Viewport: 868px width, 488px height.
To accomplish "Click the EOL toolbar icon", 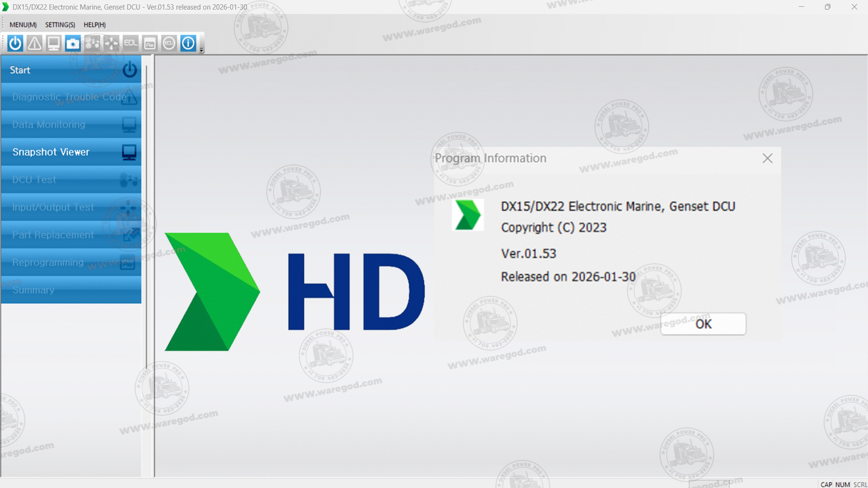I will pos(130,43).
